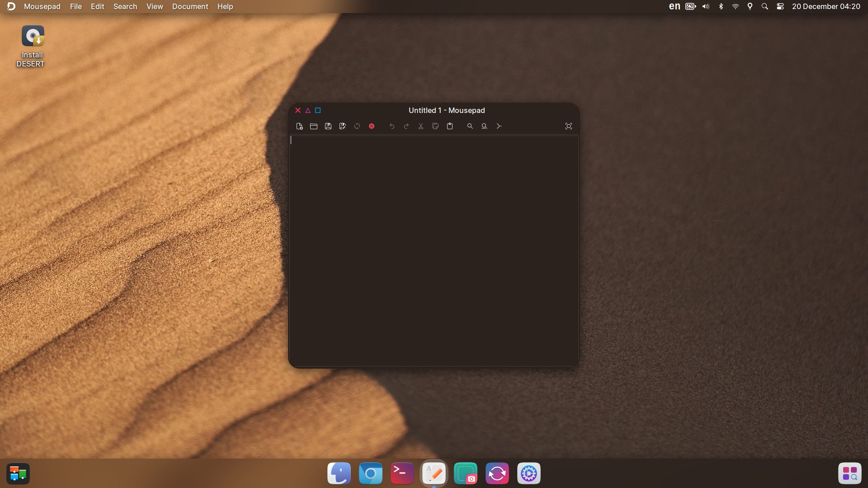
Task: Click the Go To line arrow icon
Action: (x=499, y=126)
